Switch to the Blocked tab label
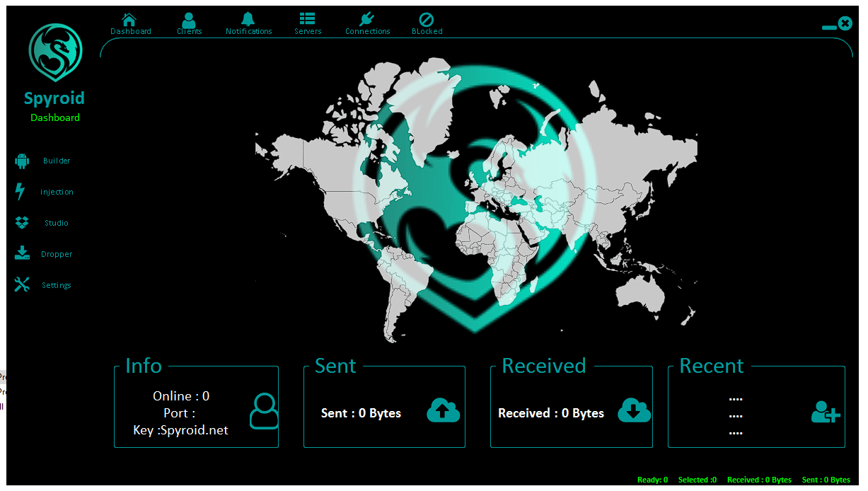Image resolution: width=868 pixels, height=491 pixels. [x=427, y=31]
